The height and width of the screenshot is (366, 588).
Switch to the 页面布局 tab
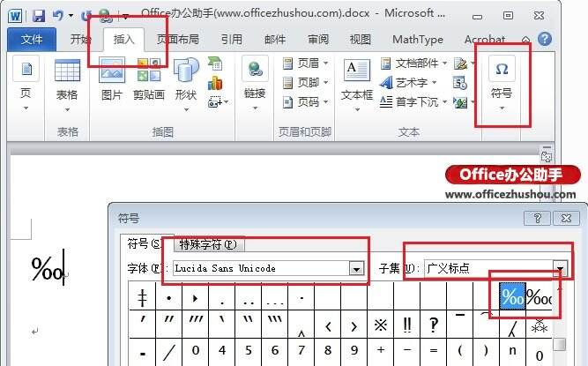coord(178,39)
